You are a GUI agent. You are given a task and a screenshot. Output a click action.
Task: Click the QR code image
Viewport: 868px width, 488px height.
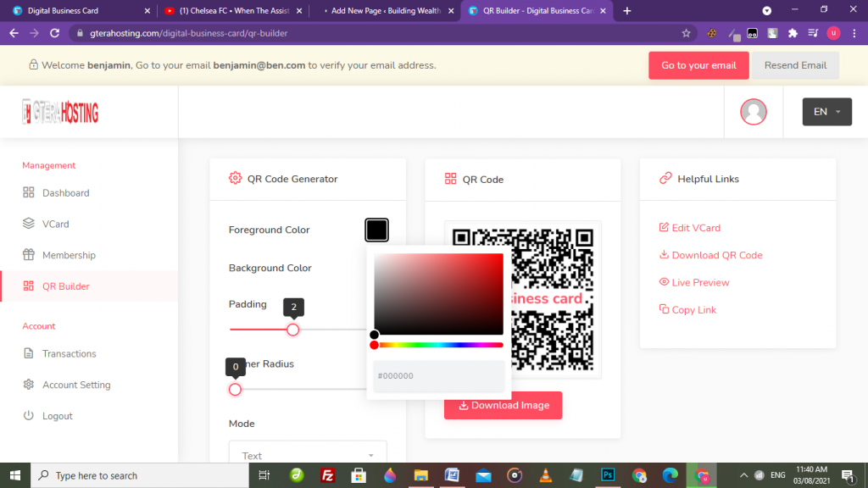pyautogui.click(x=522, y=299)
